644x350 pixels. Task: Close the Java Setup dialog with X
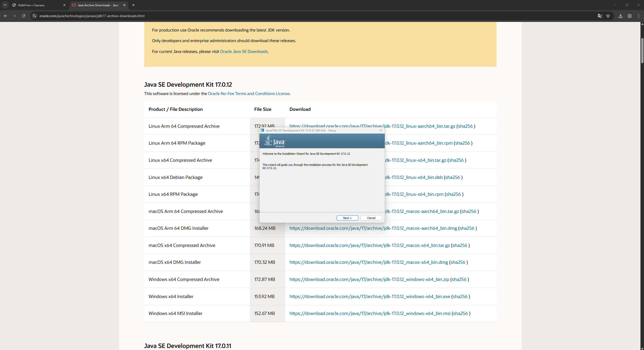(381, 130)
